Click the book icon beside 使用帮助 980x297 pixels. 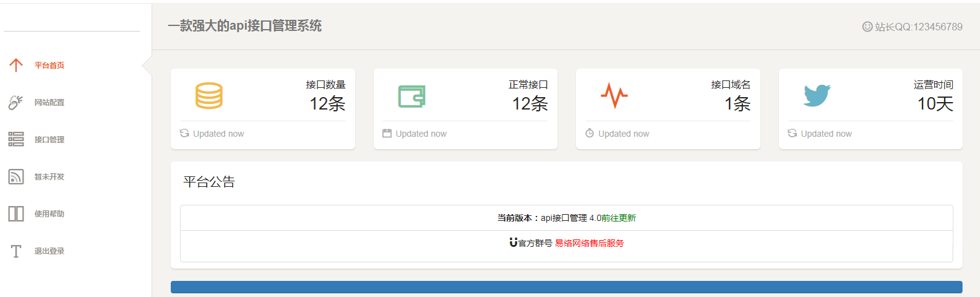click(16, 213)
